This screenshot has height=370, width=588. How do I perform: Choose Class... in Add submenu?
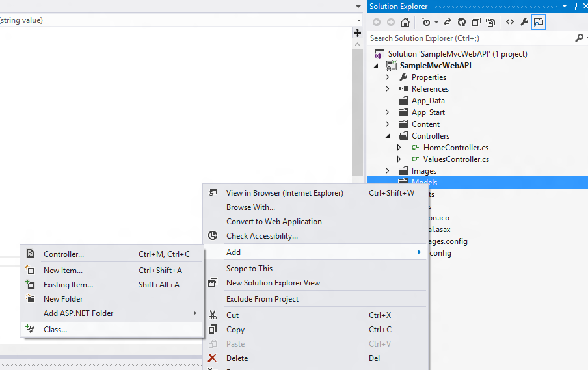coord(112,330)
